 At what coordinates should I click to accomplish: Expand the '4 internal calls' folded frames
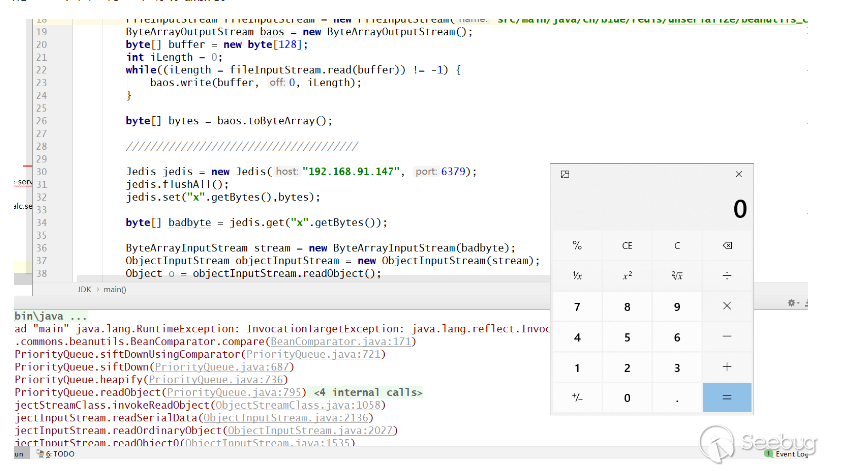point(367,392)
